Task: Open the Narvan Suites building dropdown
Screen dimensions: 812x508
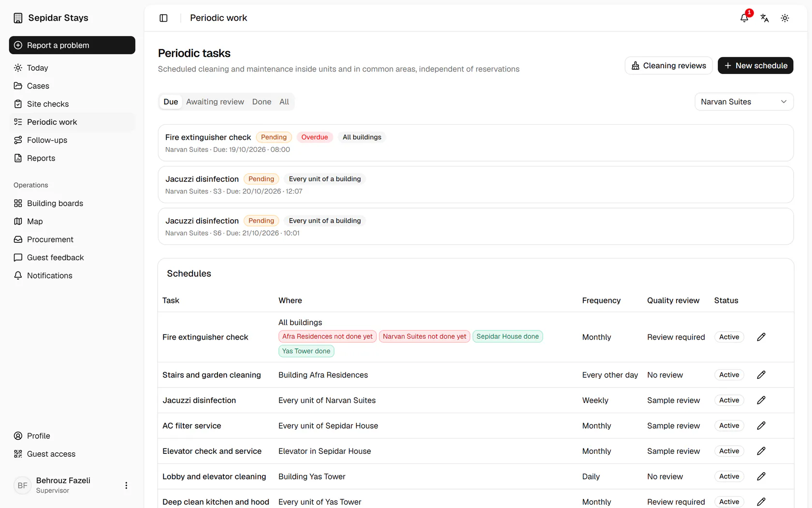Action: pyautogui.click(x=744, y=102)
